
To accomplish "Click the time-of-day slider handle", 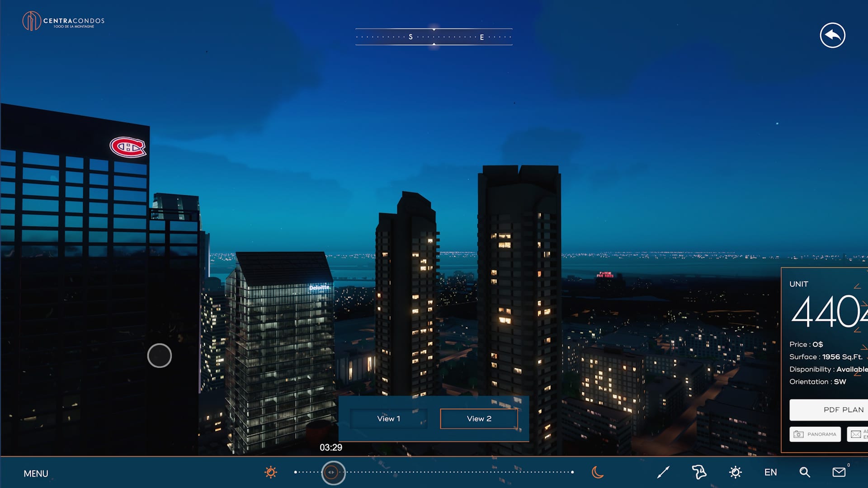I will coord(333,473).
